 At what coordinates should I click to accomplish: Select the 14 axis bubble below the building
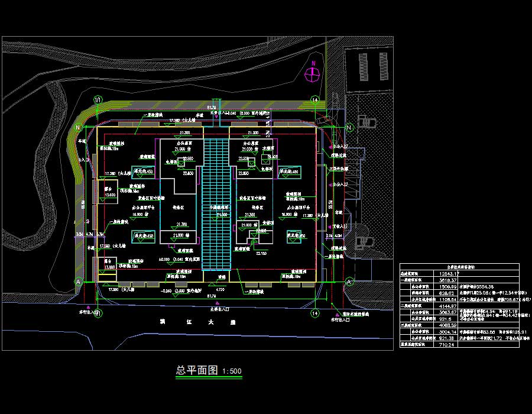pos(315,313)
